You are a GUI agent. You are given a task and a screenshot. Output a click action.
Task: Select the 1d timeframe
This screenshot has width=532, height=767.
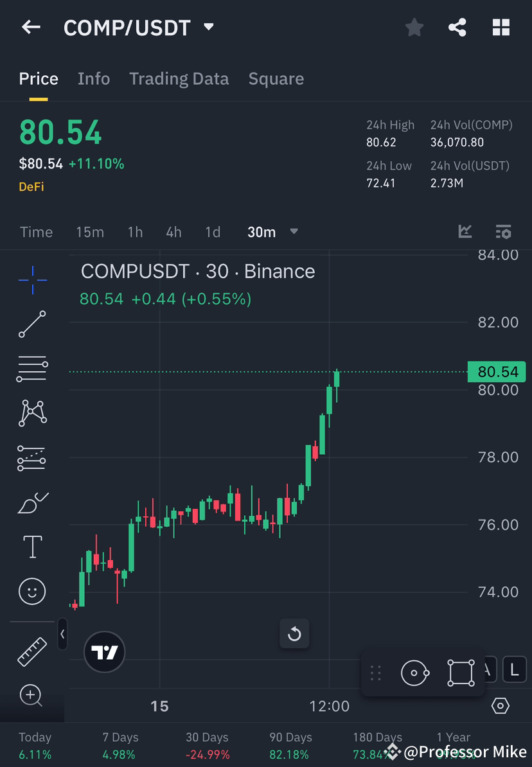[x=213, y=232]
